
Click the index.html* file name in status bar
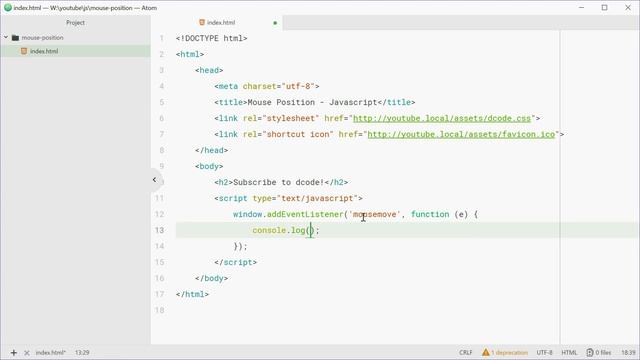pos(51,352)
